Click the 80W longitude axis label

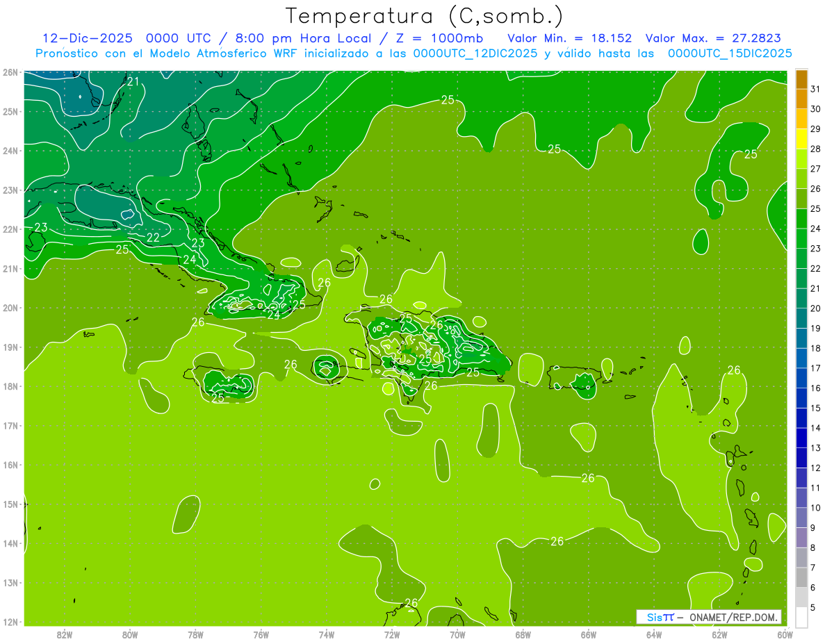pyautogui.click(x=130, y=634)
